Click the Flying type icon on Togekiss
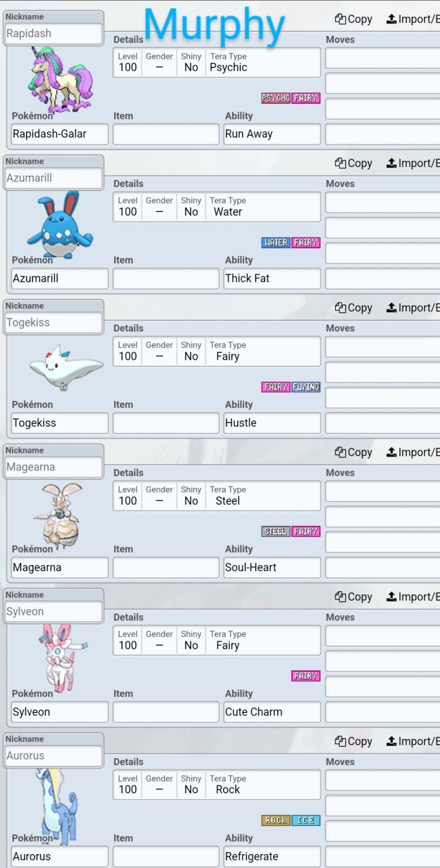Image resolution: width=440 pixels, height=868 pixels. pyautogui.click(x=306, y=387)
